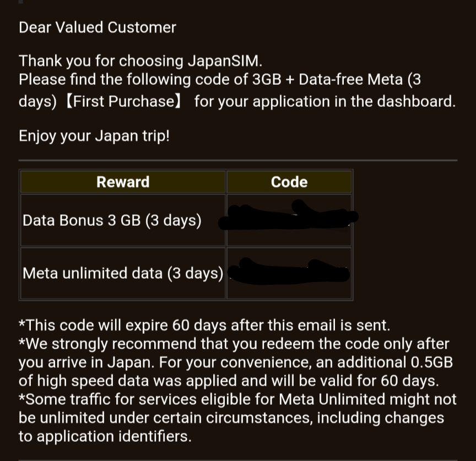Click the empty area right of the table
Viewport: 476px width, 461px height.
[405, 235]
